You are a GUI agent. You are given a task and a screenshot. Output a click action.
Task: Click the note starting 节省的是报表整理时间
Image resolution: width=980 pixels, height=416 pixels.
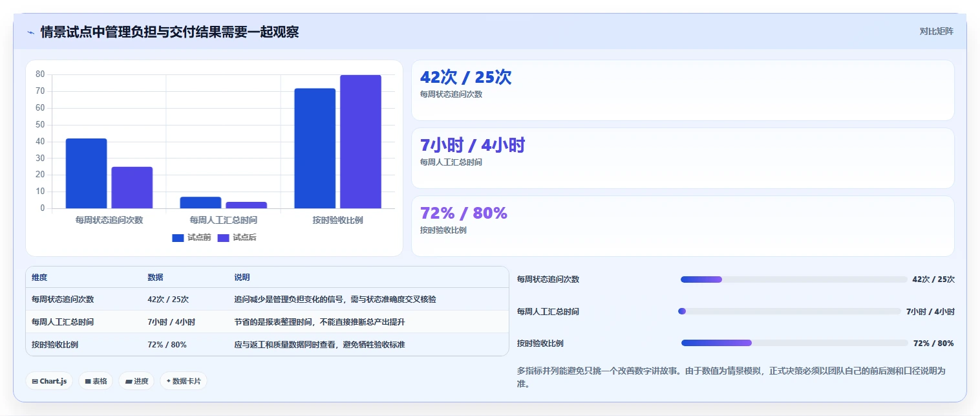point(319,322)
